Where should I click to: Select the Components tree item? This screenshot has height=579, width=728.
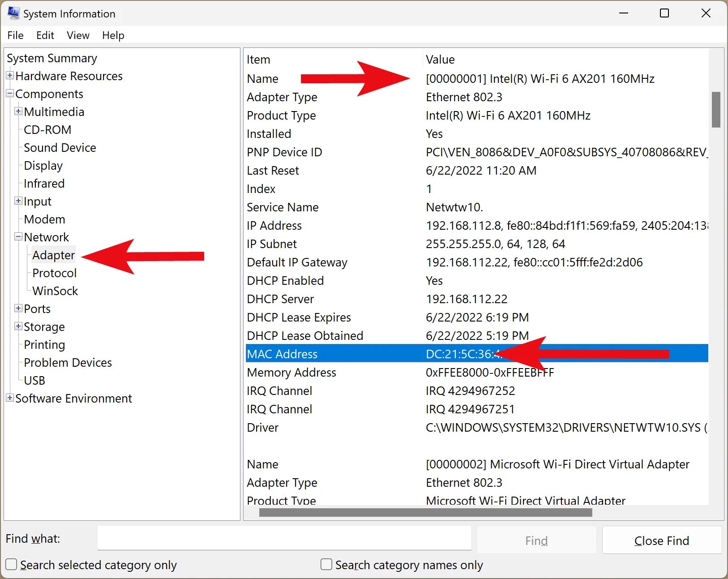tap(49, 94)
